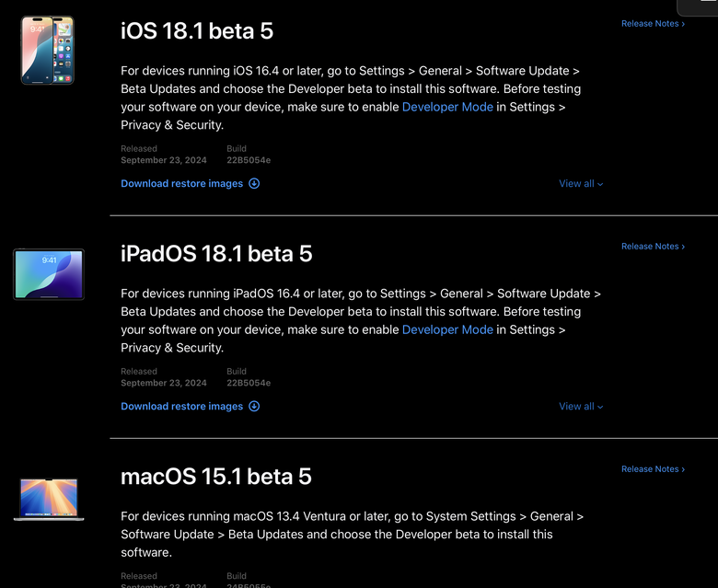The height and width of the screenshot is (588, 718).
Task: Open Release Notes for macOS 15.1 beta 5
Action: coord(653,469)
